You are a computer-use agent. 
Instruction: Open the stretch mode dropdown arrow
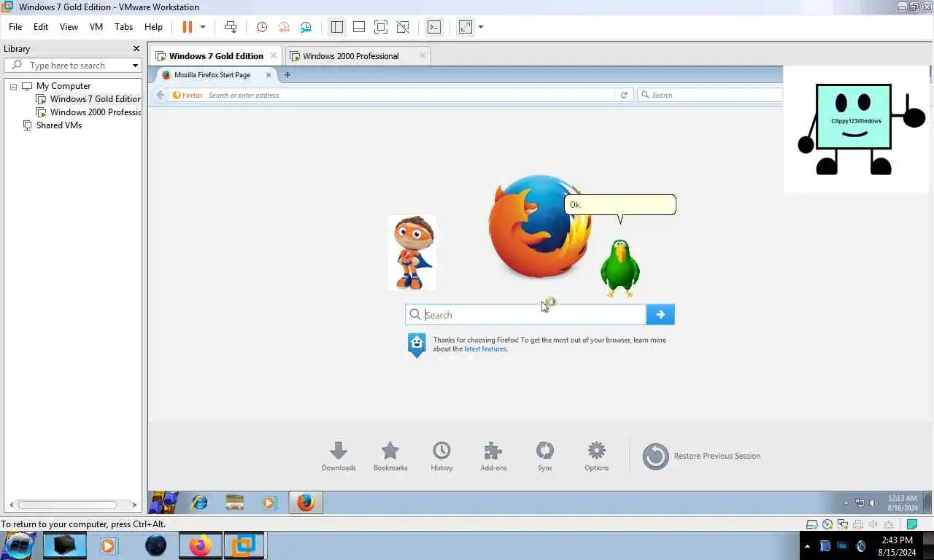coord(481,27)
